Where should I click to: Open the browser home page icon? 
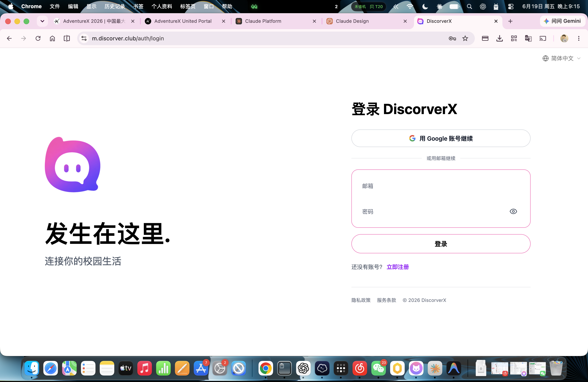tap(52, 39)
